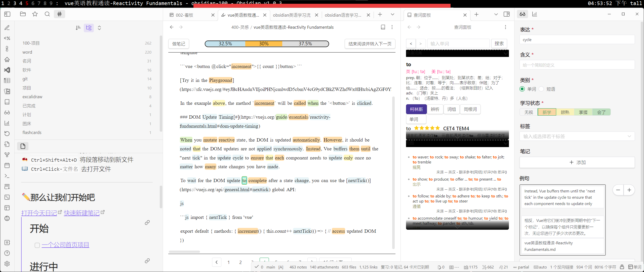Viewport: 644px width, 272px height.
Task: Open the 打开今天日记 link
Action: [39, 213]
